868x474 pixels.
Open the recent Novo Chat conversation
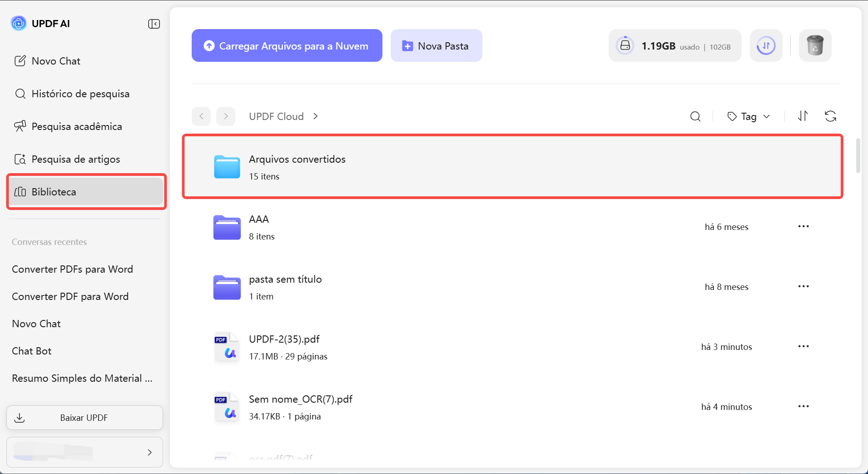click(36, 324)
